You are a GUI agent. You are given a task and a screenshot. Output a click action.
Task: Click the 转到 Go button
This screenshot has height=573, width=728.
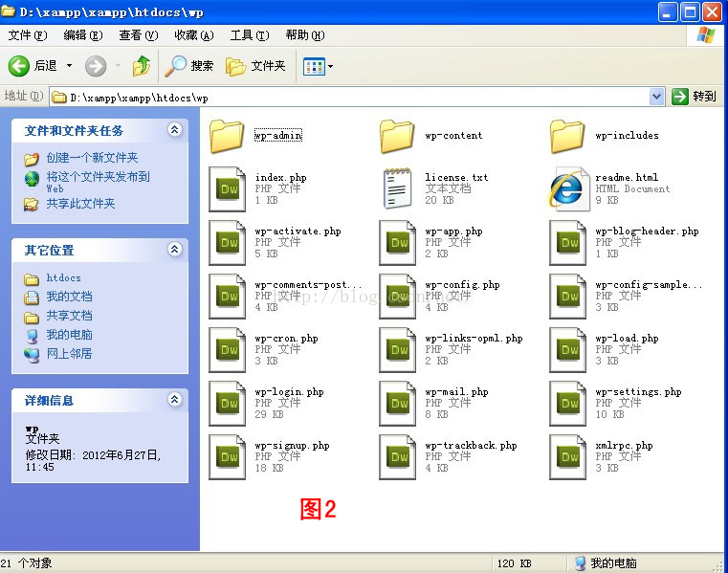point(695,97)
